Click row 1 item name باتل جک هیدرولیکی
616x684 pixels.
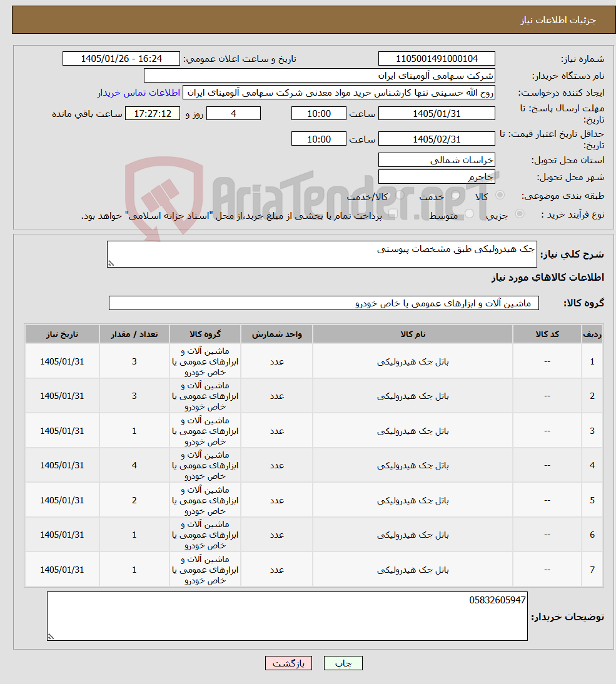(413, 361)
